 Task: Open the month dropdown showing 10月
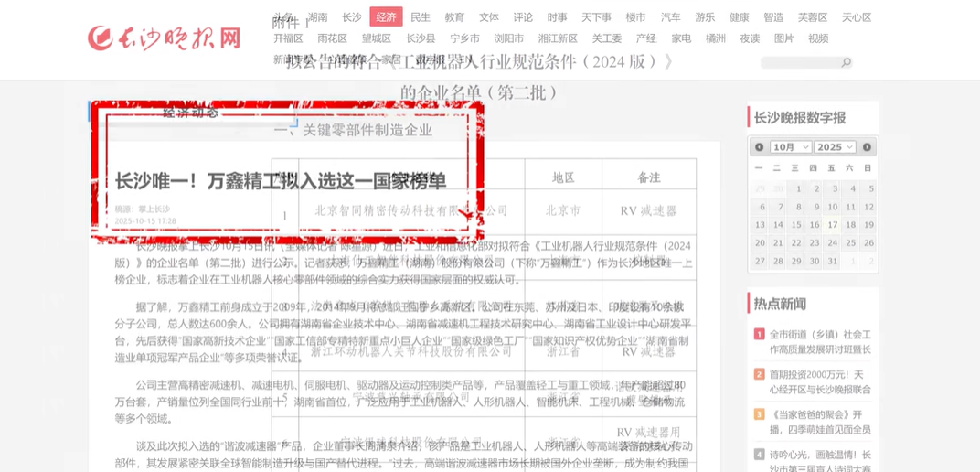click(791, 147)
